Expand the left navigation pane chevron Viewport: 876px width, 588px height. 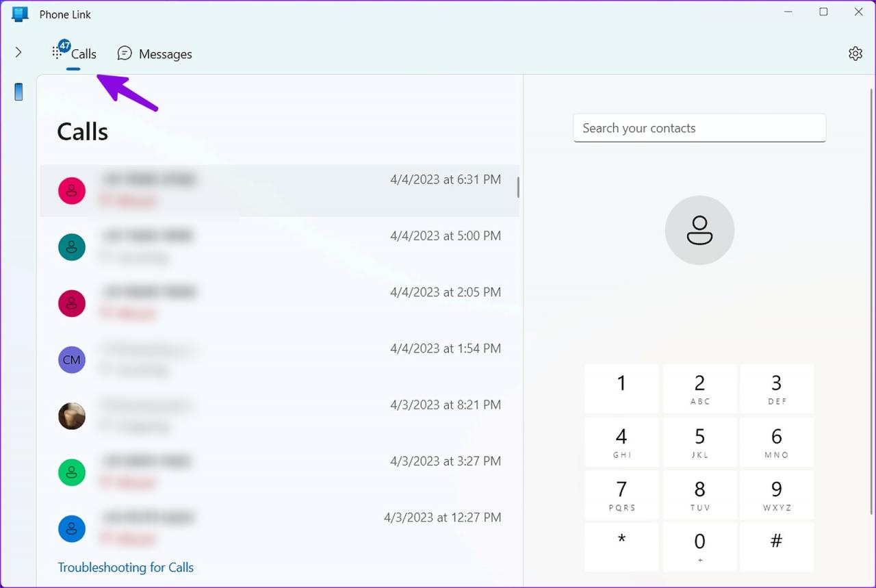point(18,52)
